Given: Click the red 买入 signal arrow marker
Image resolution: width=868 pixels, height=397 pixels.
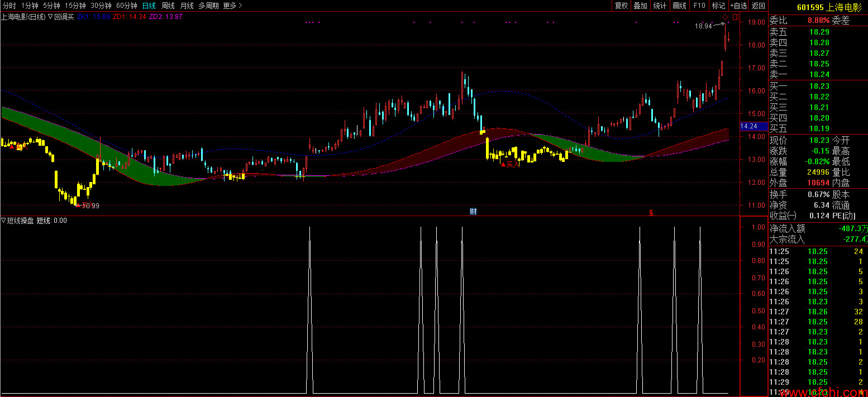Looking at the screenshot, I should [510, 164].
